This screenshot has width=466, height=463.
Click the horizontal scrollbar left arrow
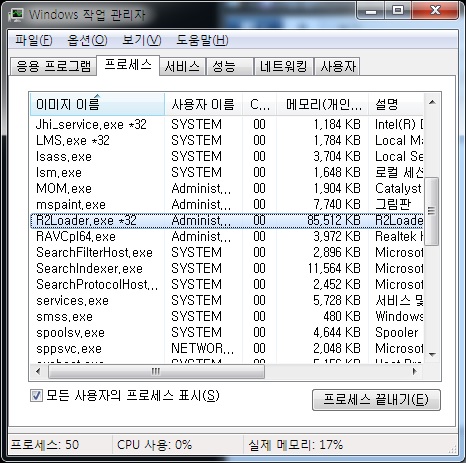pos(38,371)
